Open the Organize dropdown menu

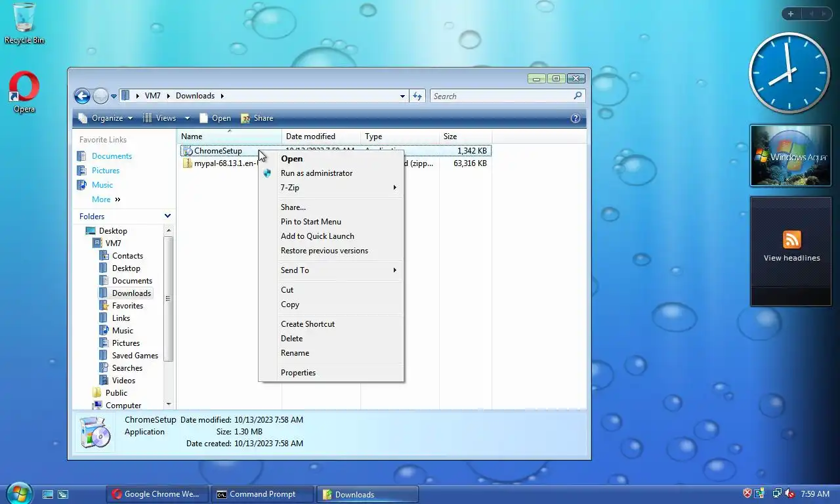(x=106, y=118)
